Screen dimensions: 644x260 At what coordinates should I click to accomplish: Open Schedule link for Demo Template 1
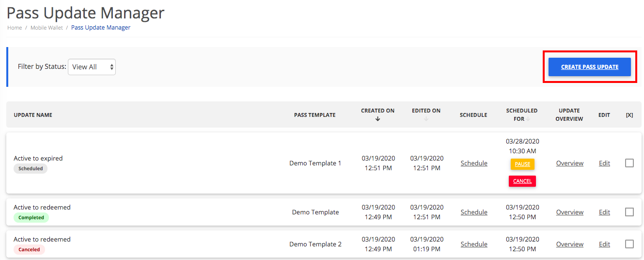pyautogui.click(x=474, y=163)
